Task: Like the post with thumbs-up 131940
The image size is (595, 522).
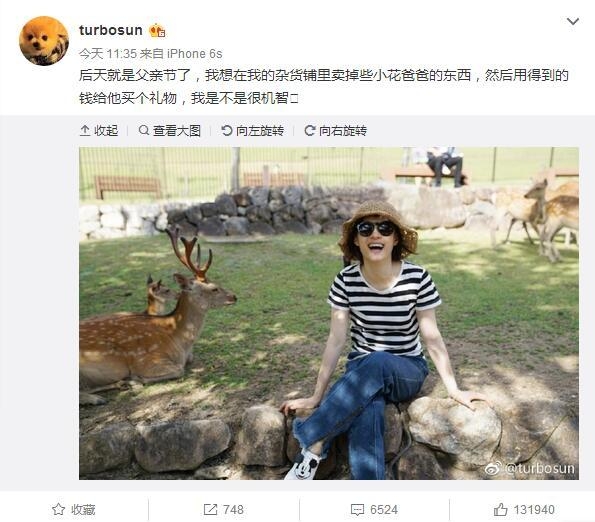Action: (x=500, y=509)
